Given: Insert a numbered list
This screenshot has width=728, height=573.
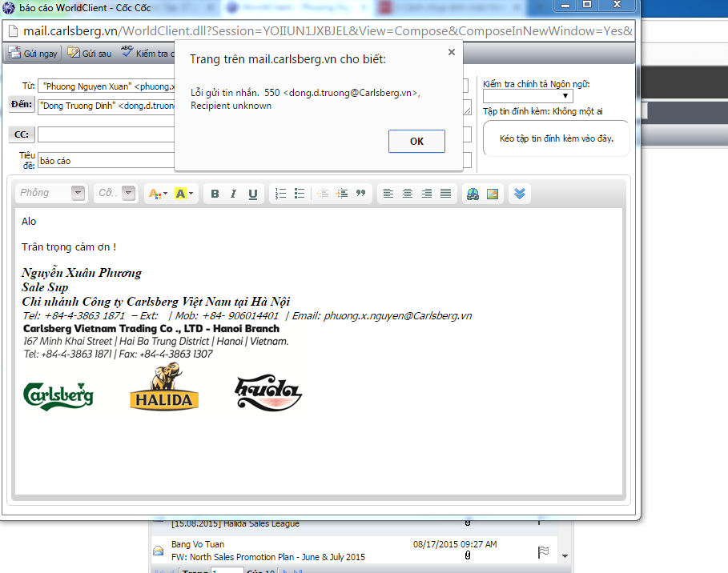Looking at the screenshot, I should 280,194.
